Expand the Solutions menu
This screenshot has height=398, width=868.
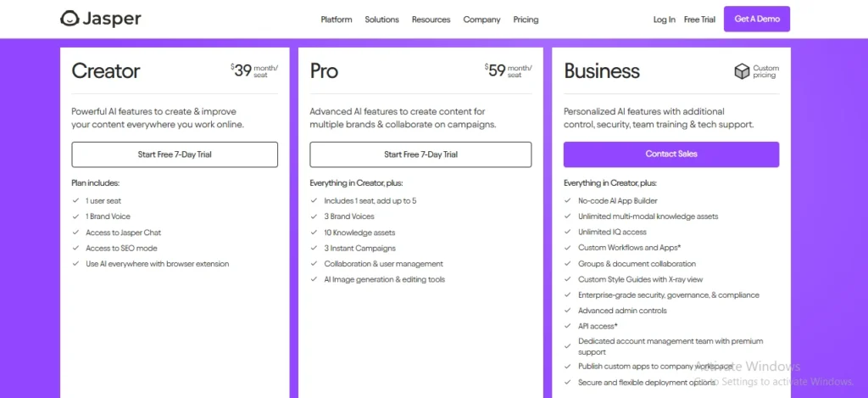coord(382,20)
